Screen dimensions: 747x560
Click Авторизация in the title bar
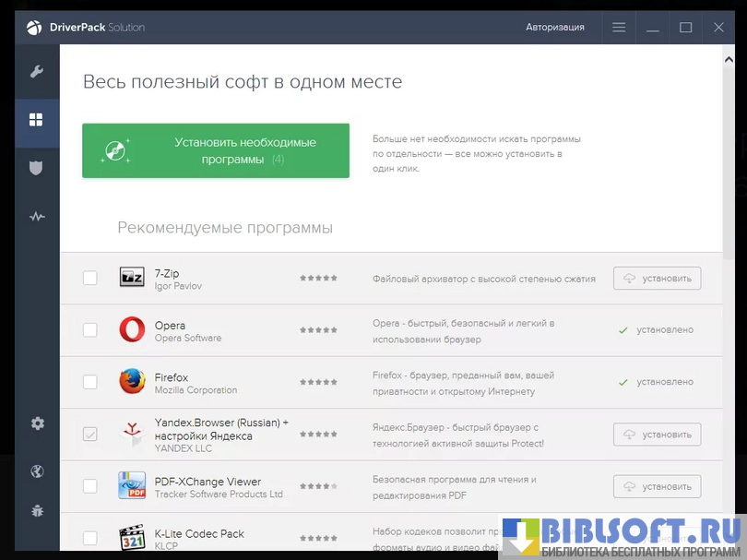(554, 28)
